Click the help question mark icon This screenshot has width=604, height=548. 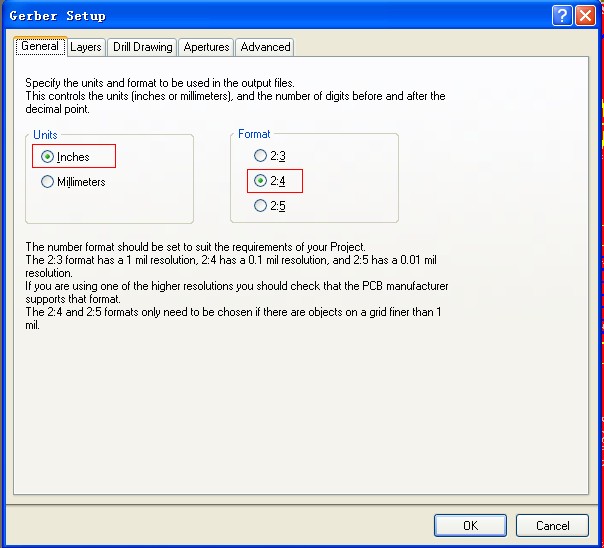(x=562, y=16)
